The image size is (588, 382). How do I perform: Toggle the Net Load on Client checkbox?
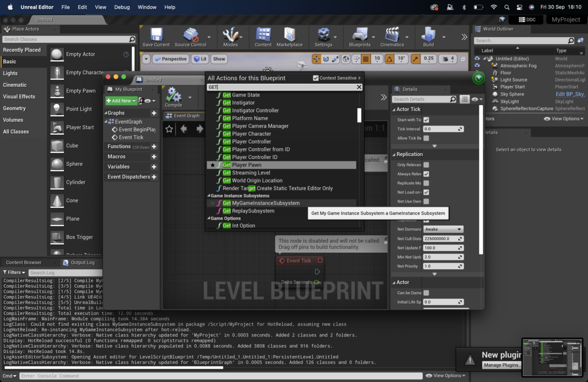[x=426, y=192]
